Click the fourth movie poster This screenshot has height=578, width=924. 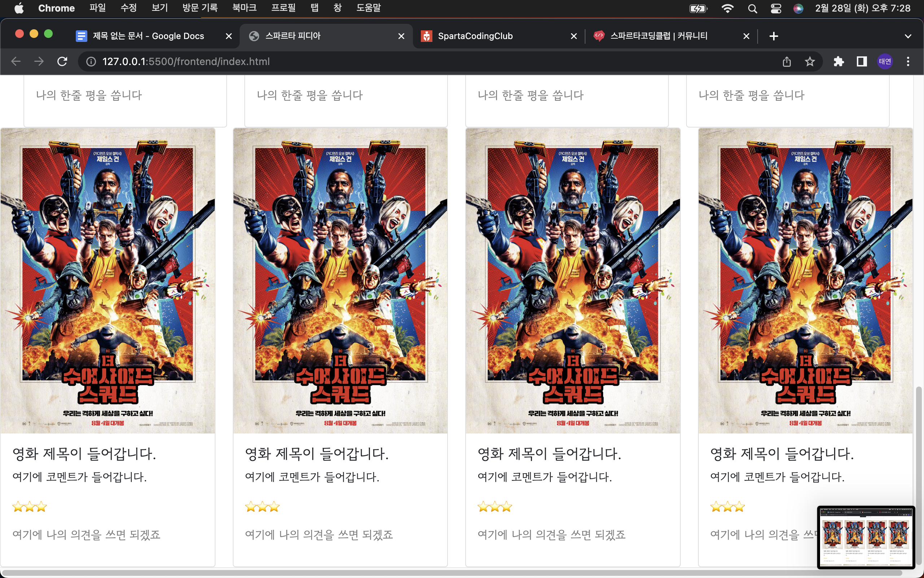[x=805, y=281]
